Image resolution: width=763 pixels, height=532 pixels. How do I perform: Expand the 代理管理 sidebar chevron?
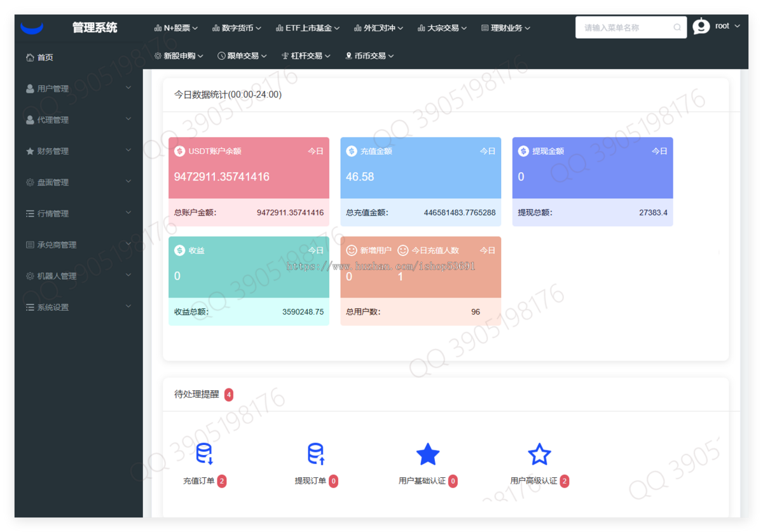pos(128,119)
